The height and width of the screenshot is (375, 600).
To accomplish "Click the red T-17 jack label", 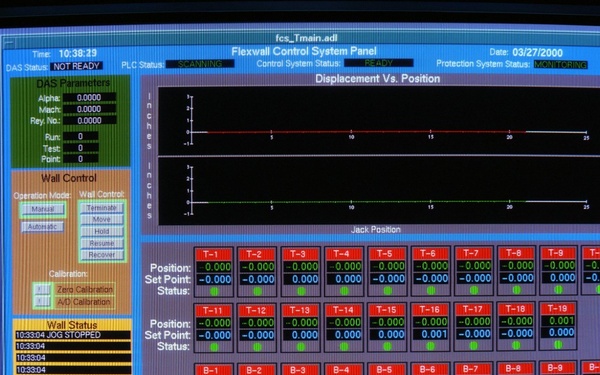I will tap(474, 309).
